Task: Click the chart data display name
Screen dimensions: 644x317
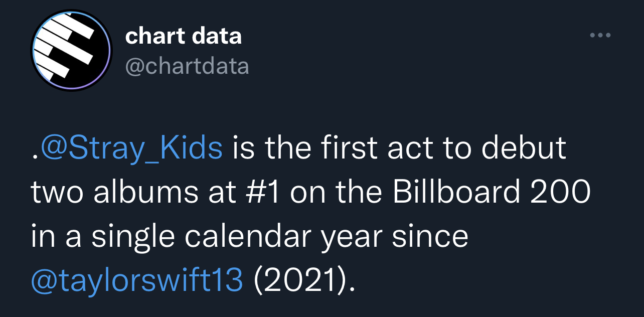Action: (x=183, y=36)
